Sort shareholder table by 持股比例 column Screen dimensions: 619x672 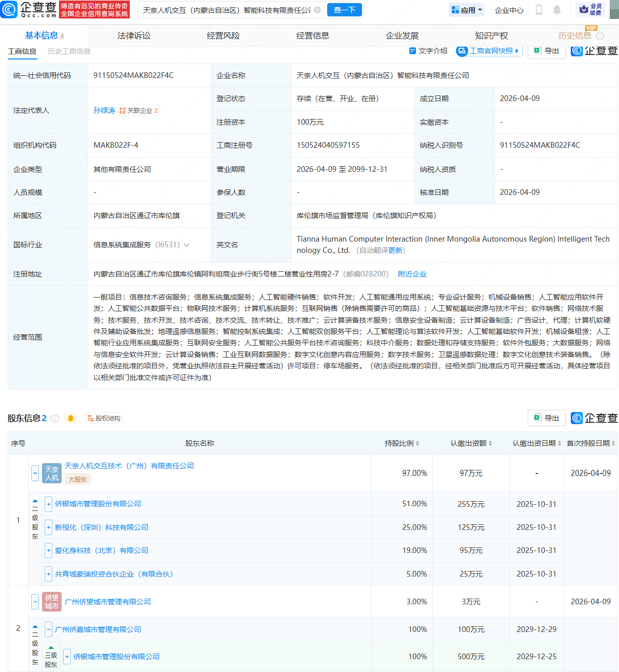click(x=402, y=443)
